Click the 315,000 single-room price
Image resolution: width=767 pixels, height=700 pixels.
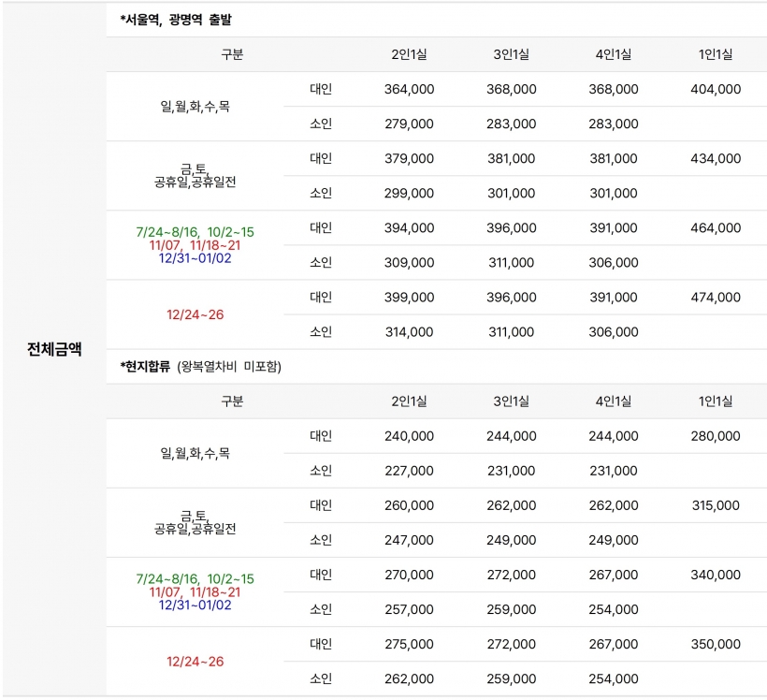point(716,505)
